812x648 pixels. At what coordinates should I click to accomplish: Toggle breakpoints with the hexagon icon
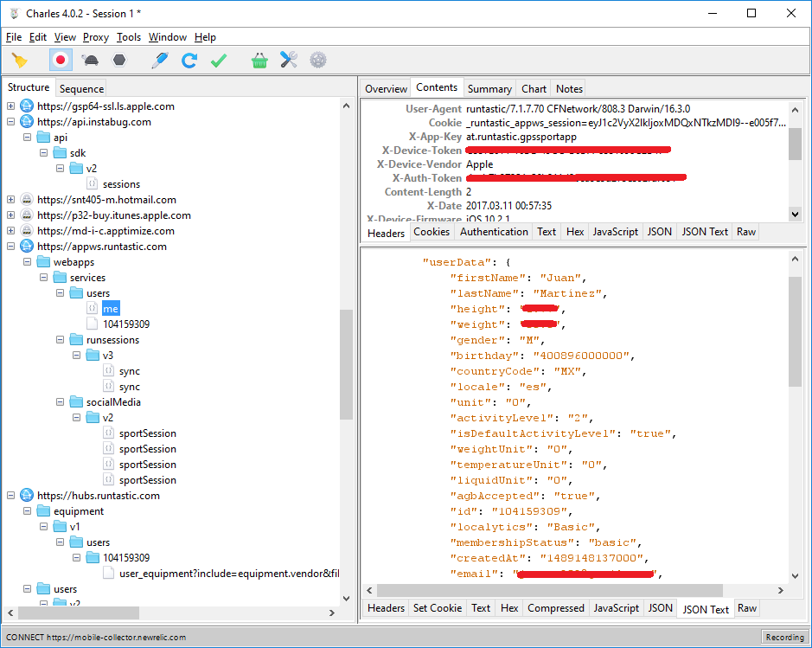click(119, 61)
